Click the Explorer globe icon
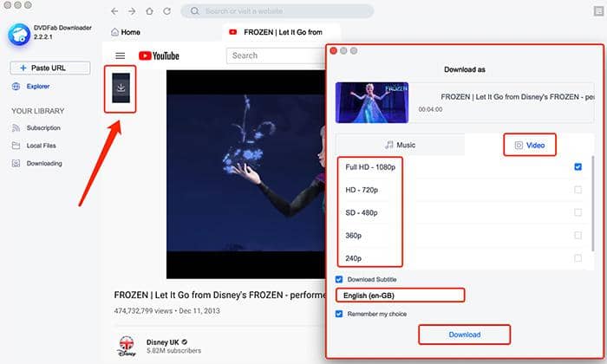The height and width of the screenshot is (364, 607). [16, 87]
